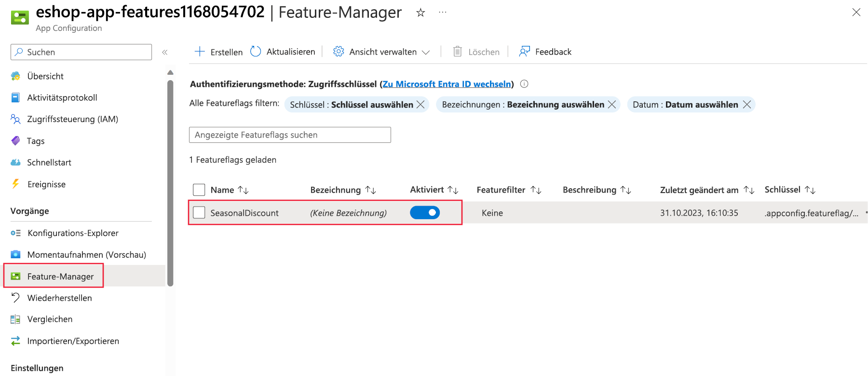
Task: Close the Feature-Manager blade
Action: click(x=856, y=13)
